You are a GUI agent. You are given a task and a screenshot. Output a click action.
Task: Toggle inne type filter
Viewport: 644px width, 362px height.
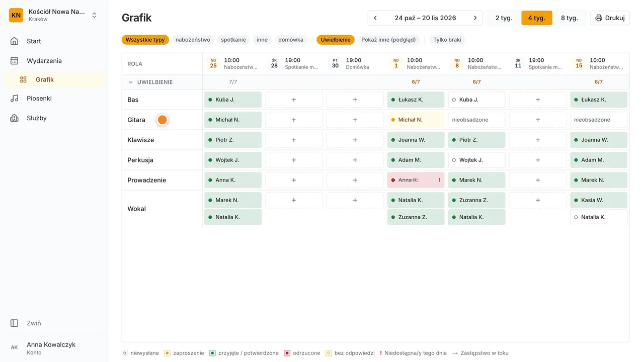click(x=262, y=40)
